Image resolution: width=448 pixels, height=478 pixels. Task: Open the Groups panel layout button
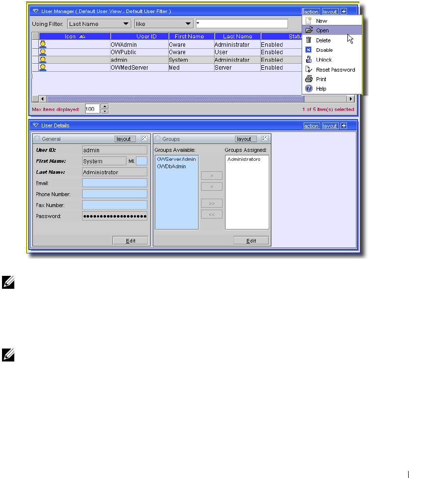245,139
